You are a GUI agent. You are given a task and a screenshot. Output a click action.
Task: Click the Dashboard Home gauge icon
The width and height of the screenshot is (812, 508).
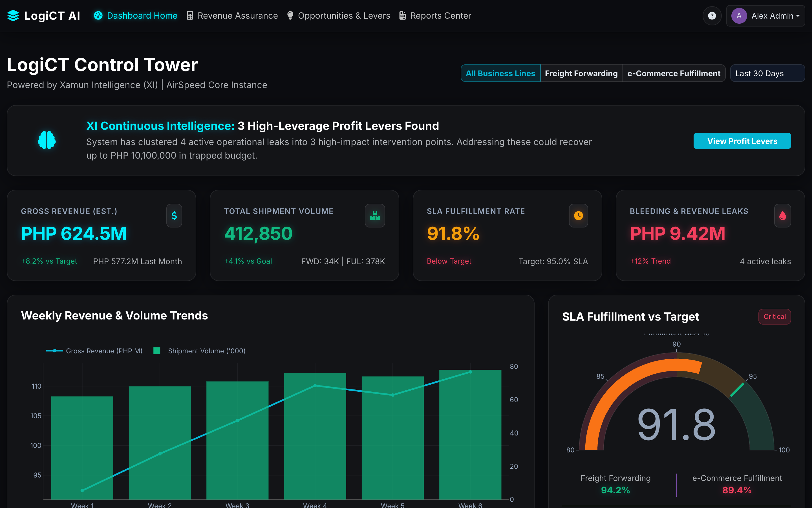(98, 16)
